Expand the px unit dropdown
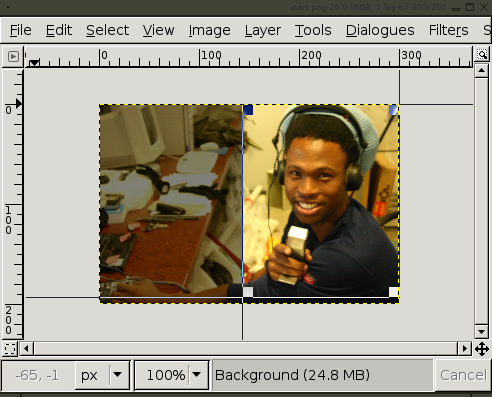Viewport: 492px width, 397px height. (x=117, y=375)
